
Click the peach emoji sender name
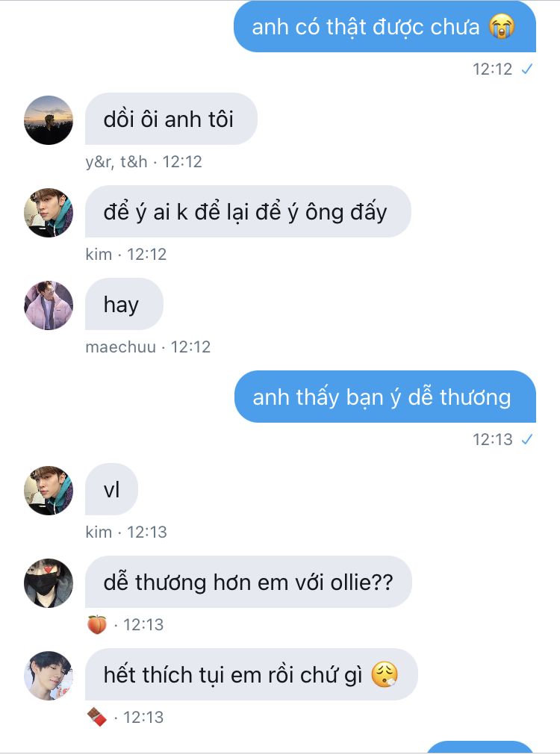(97, 624)
